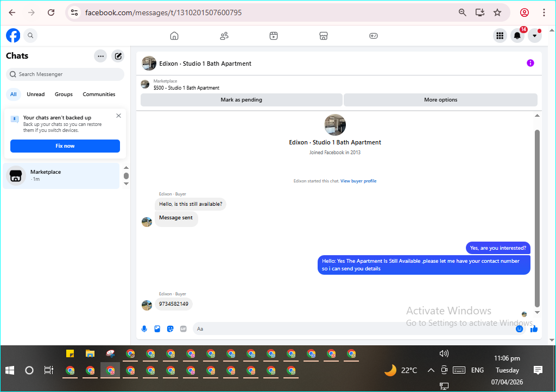556x392 pixels.
Task: Select the All chats tab
Action: click(x=14, y=94)
